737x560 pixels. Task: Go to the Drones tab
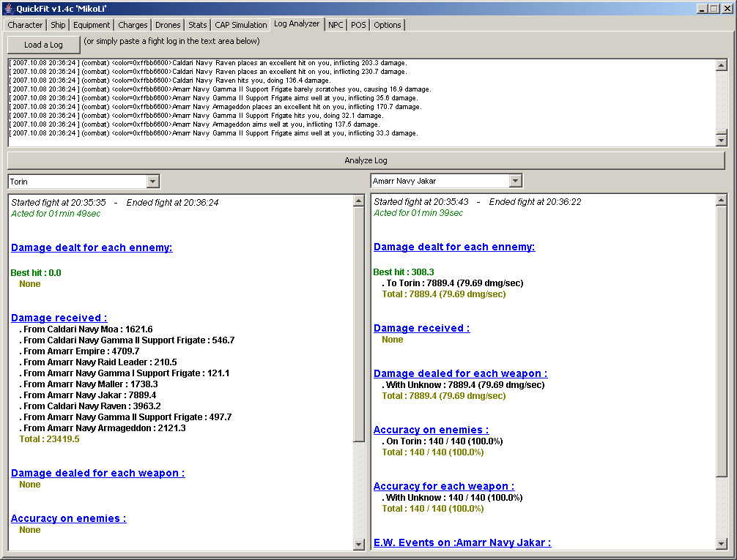168,25
